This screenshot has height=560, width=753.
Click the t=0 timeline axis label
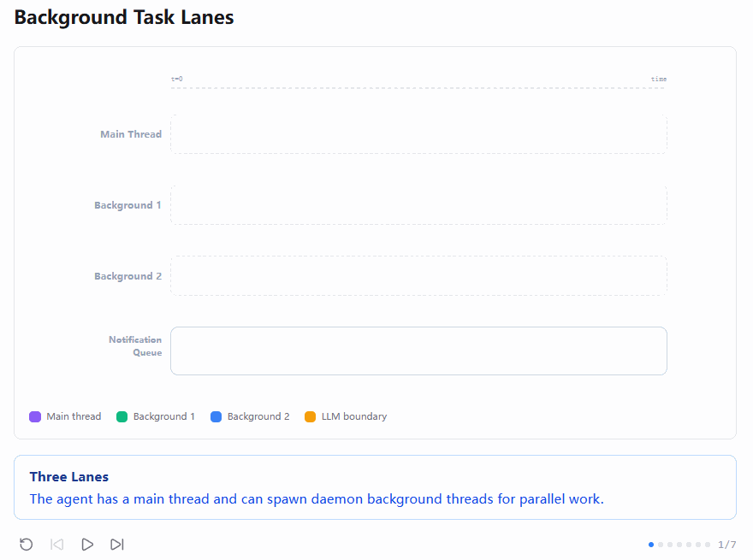177,79
